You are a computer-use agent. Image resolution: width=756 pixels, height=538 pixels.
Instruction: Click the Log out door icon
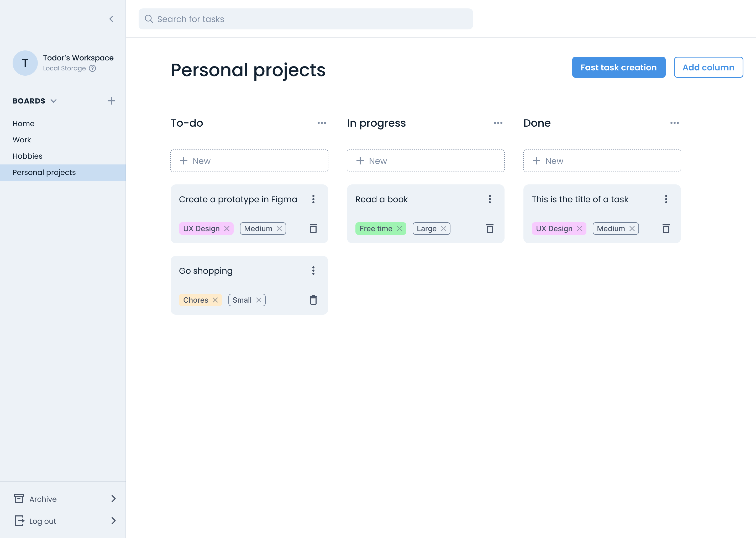[x=19, y=521]
